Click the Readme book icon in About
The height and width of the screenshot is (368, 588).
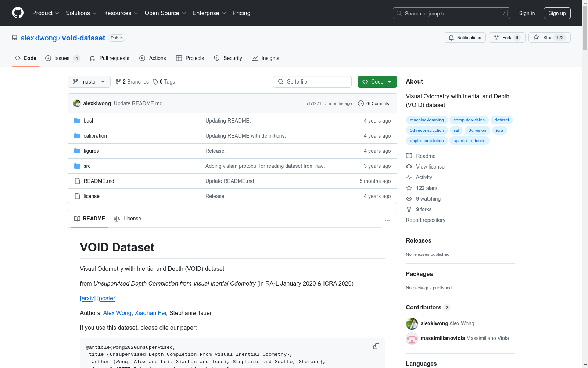(409, 156)
